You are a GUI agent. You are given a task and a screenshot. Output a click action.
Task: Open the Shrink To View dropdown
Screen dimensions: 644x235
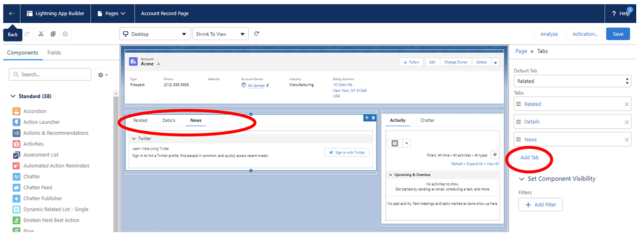pos(221,34)
